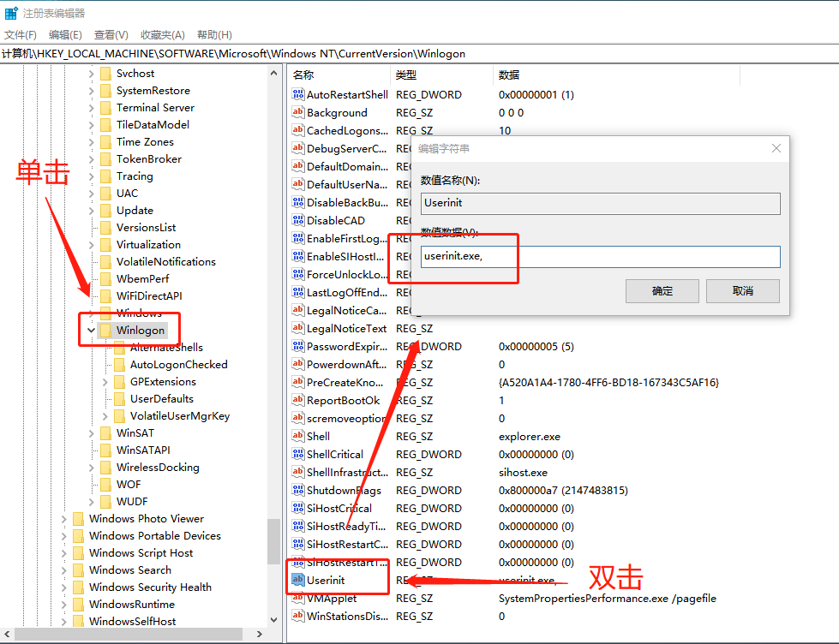Select the AutoLogonChecked subkey
The width and height of the screenshot is (839, 644).
coord(179,364)
